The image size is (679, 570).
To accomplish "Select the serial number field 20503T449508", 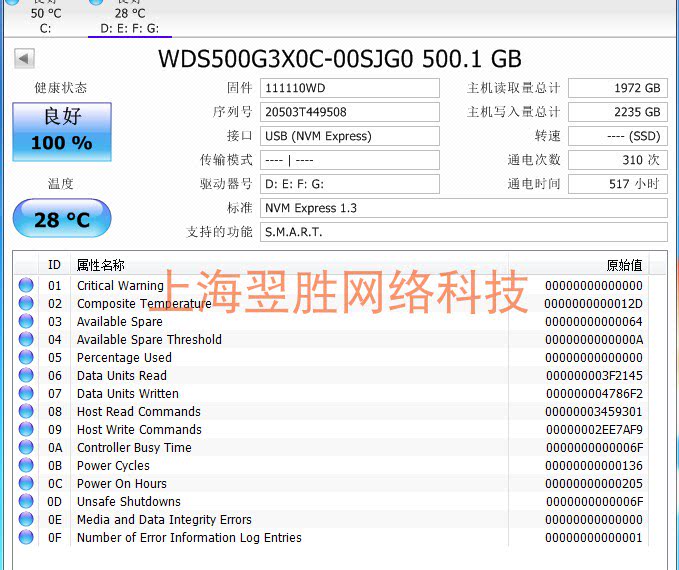I will point(349,112).
